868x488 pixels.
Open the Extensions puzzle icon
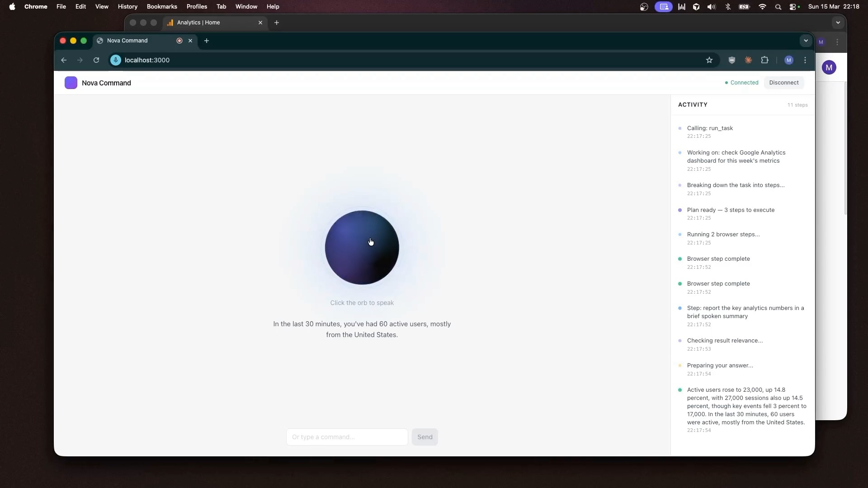764,60
